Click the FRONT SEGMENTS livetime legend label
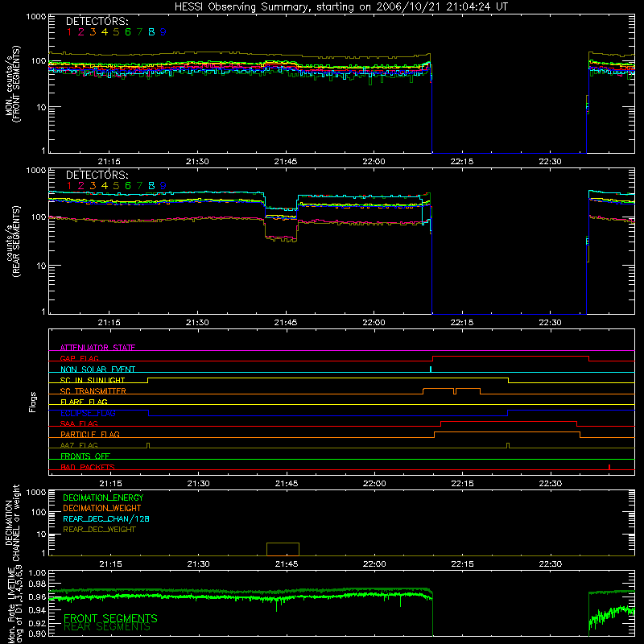 tap(110, 618)
